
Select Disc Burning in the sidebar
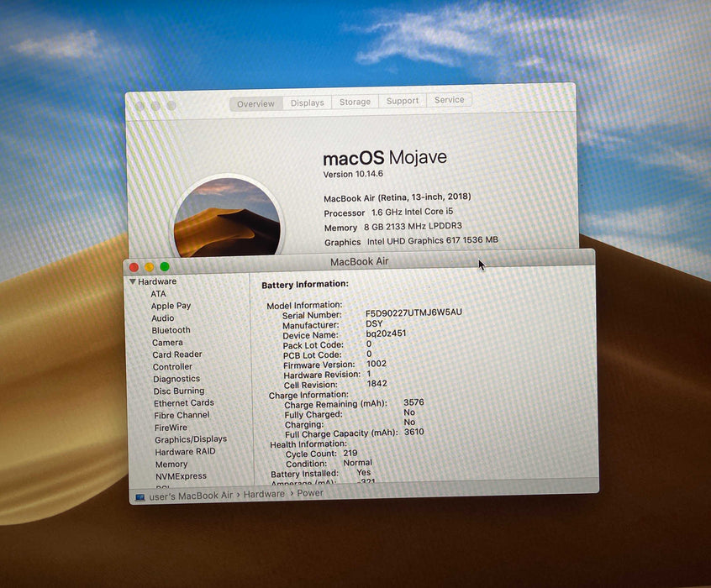pos(179,391)
